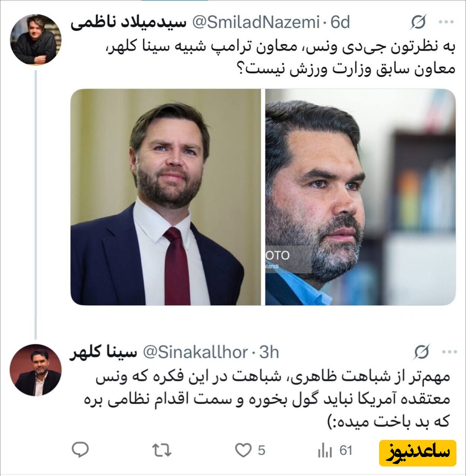Open left photo of man in red tie

coord(166,197)
